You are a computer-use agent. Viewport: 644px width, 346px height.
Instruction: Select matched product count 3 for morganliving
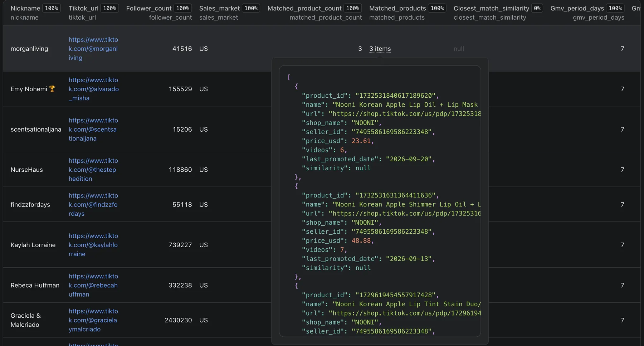360,49
